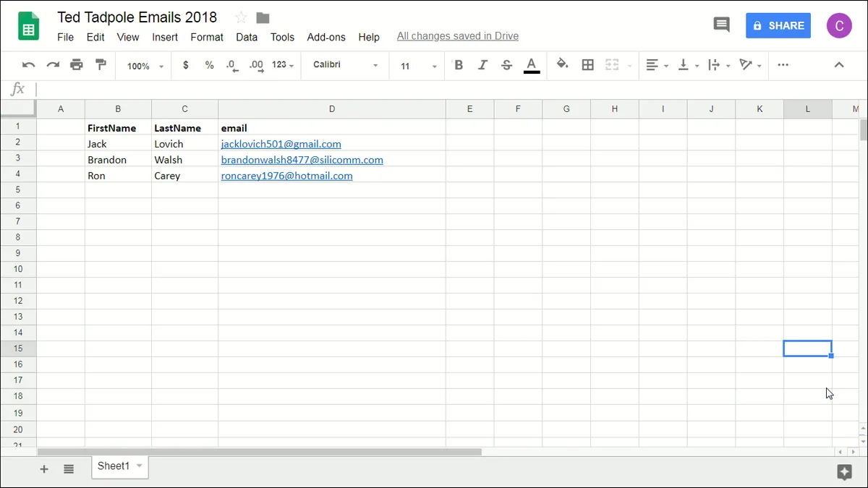This screenshot has height=488, width=868.
Task: Expand the merge cells dropdown arrow
Action: [x=630, y=66]
